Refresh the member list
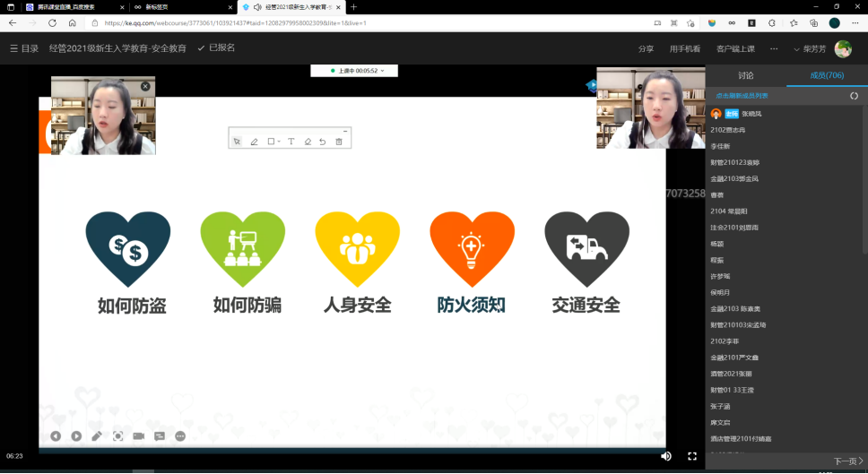Viewport: 868px width, 474px height. coord(854,96)
